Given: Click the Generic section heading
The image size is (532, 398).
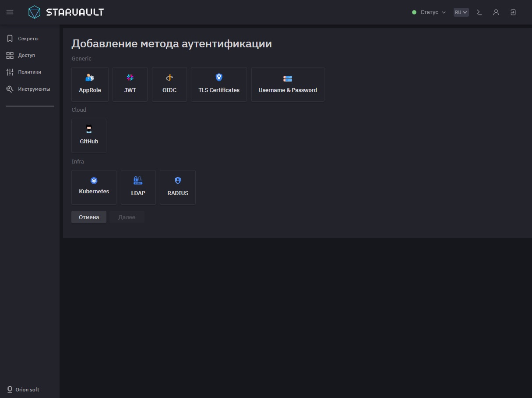Looking at the screenshot, I should click(81, 58).
